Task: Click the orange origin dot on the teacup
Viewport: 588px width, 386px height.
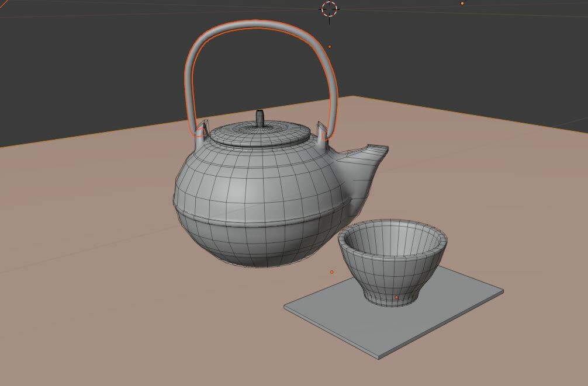Action: coord(397,298)
